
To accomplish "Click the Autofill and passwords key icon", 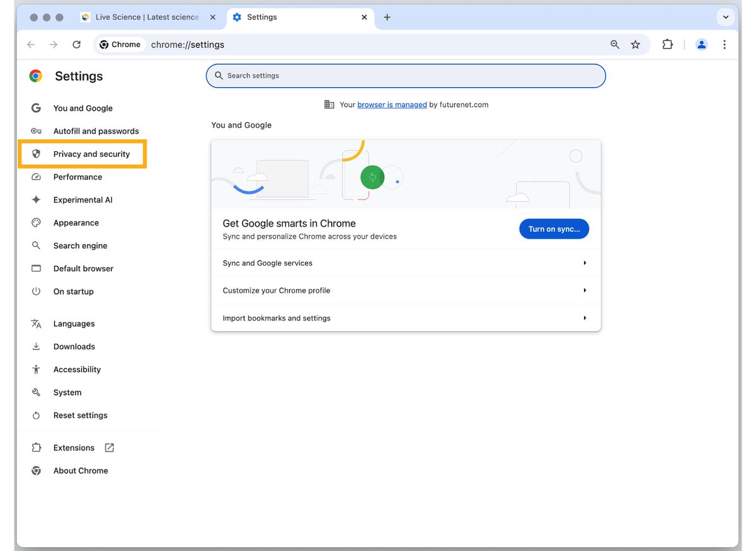I will click(36, 131).
